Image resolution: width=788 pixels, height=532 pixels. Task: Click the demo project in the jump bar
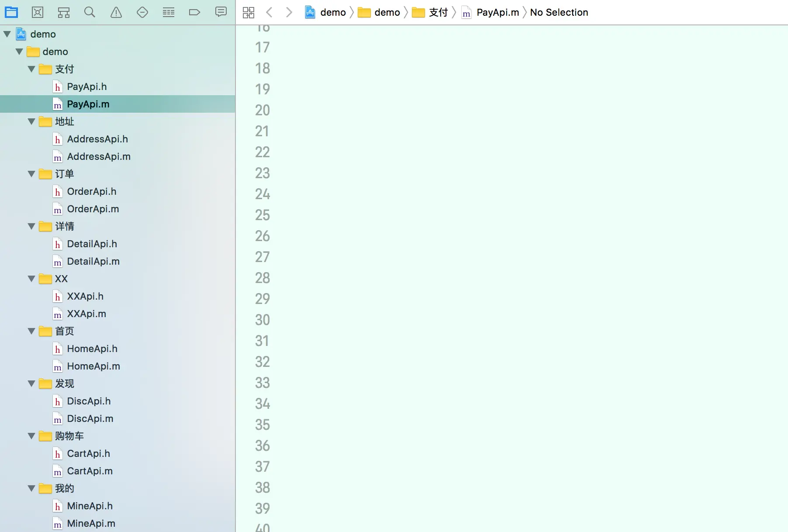point(325,12)
